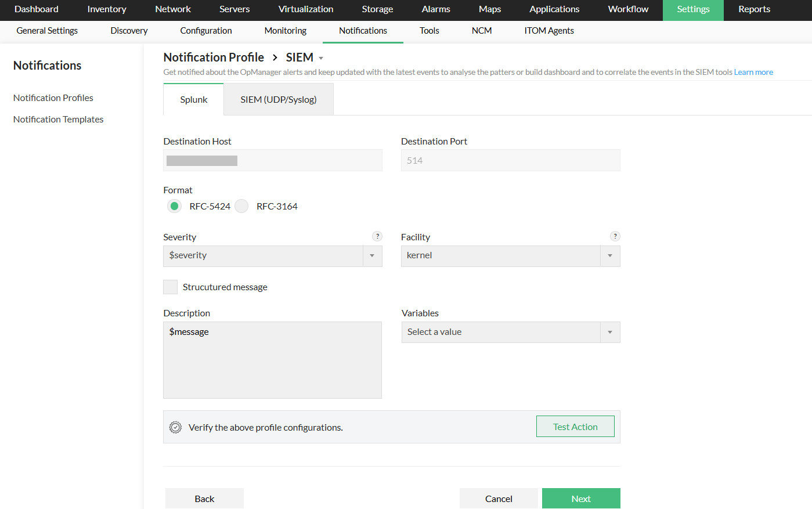Open the Settings menu

pos(693,9)
